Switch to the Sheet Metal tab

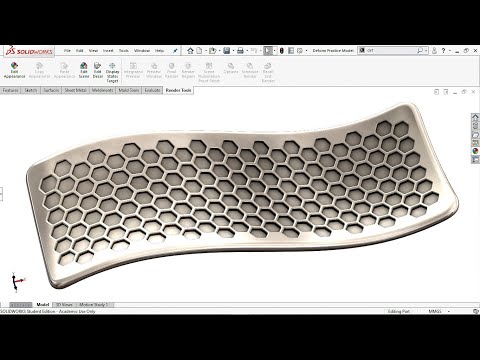tap(75, 90)
